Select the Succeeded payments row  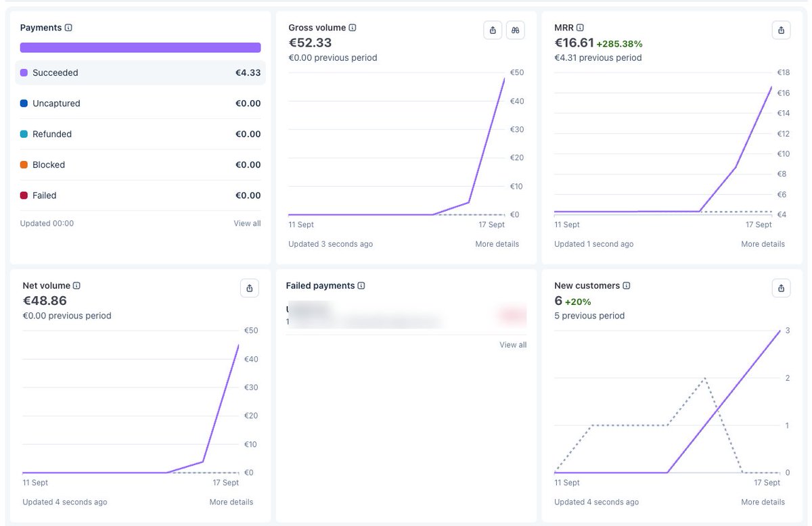[x=141, y=72]
